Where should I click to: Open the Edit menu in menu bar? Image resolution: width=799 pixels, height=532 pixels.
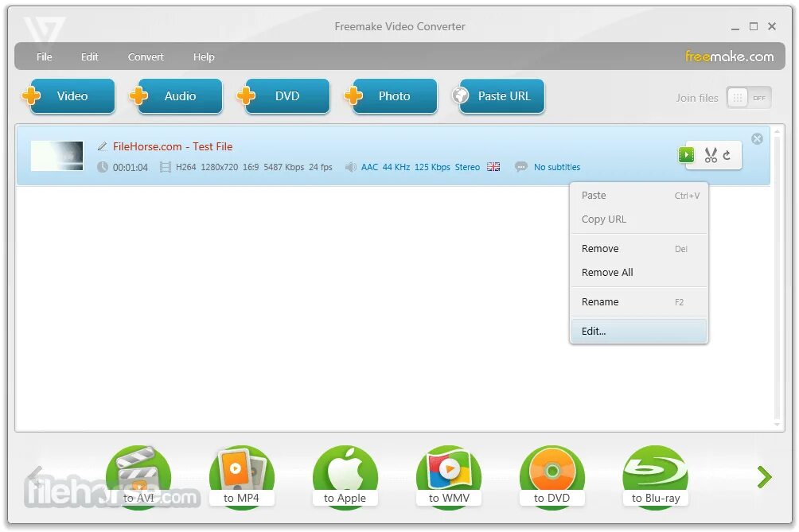click(89, 57)
